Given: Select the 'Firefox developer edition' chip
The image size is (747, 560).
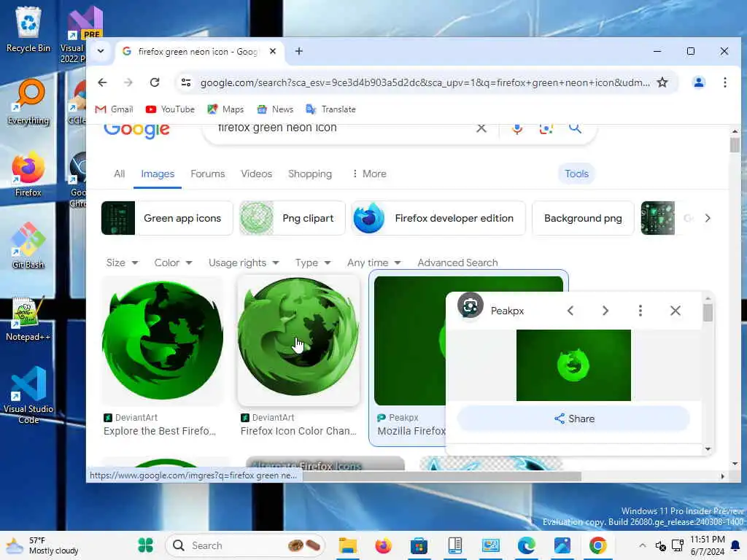Looking at the screenshot, I should 438,218.
